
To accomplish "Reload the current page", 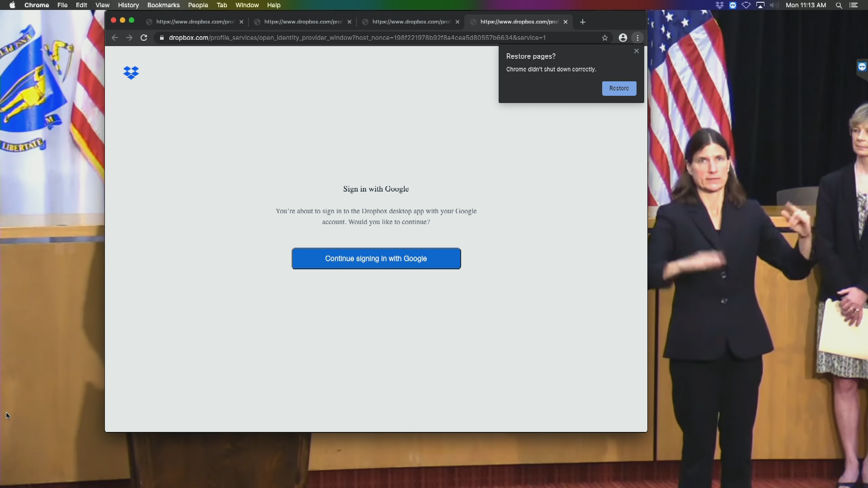I will coord(144,38).
